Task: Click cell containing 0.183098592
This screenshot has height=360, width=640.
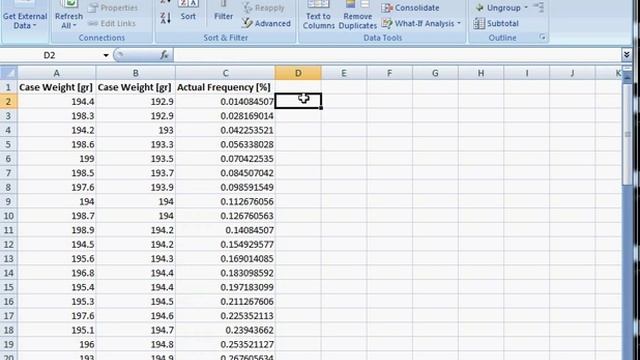Action: pos(225,273)
